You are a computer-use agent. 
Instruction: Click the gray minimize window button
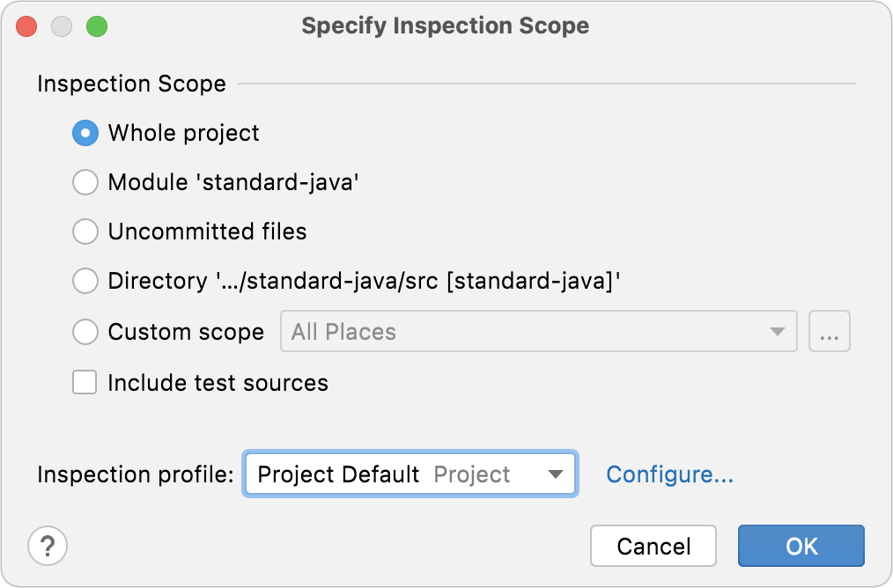[x=62, y=26]
